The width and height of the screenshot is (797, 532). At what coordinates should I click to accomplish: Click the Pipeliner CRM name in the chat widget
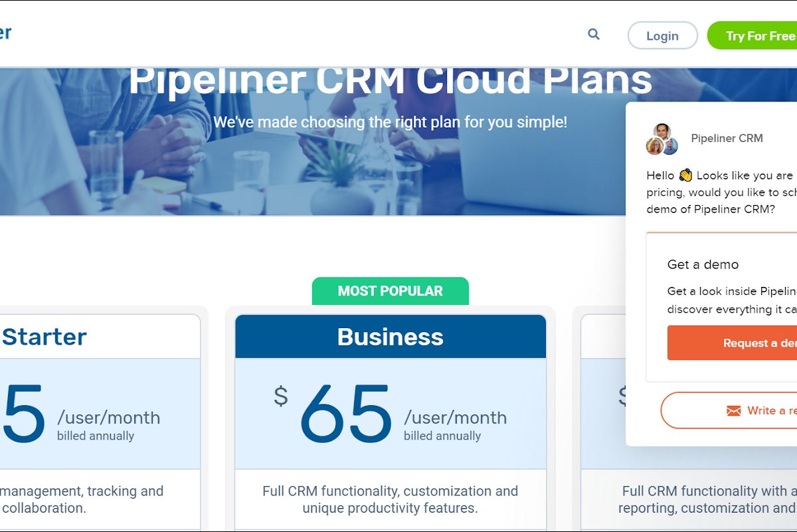(x=727, y=138)
